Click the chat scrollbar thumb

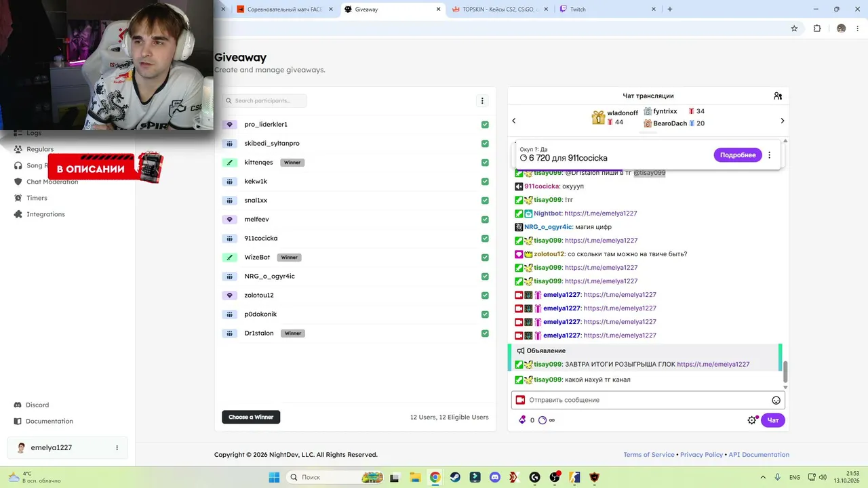[x=786, y=371]
